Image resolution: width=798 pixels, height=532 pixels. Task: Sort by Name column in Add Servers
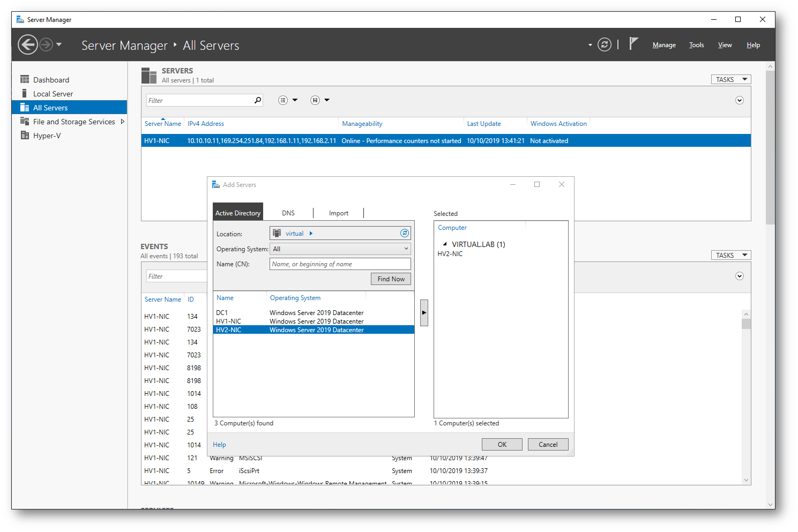225,298
